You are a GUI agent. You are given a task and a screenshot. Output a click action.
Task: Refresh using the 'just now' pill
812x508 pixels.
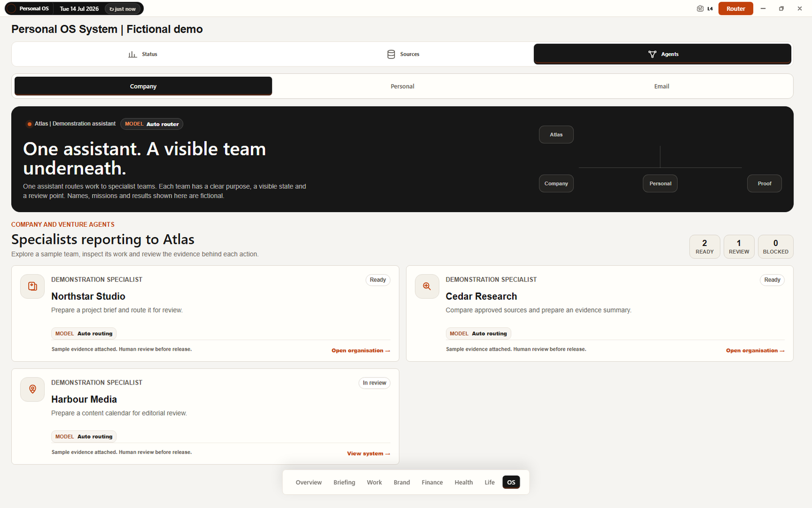[x=122, y=8]
